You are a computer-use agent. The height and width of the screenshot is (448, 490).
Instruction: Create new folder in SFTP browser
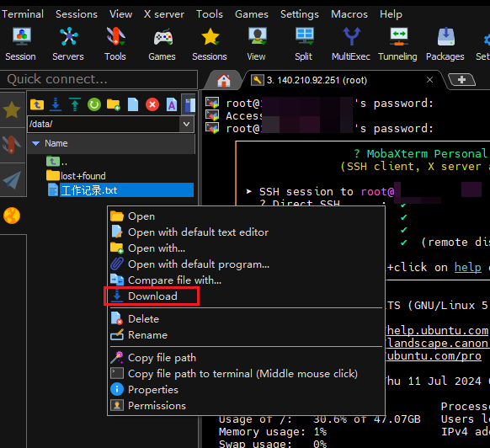[x=114, y=104]
